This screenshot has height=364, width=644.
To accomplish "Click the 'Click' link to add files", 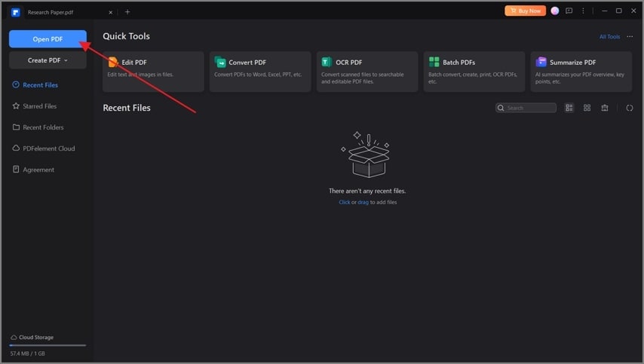I will pyautogui.click(x=344, y=202).
